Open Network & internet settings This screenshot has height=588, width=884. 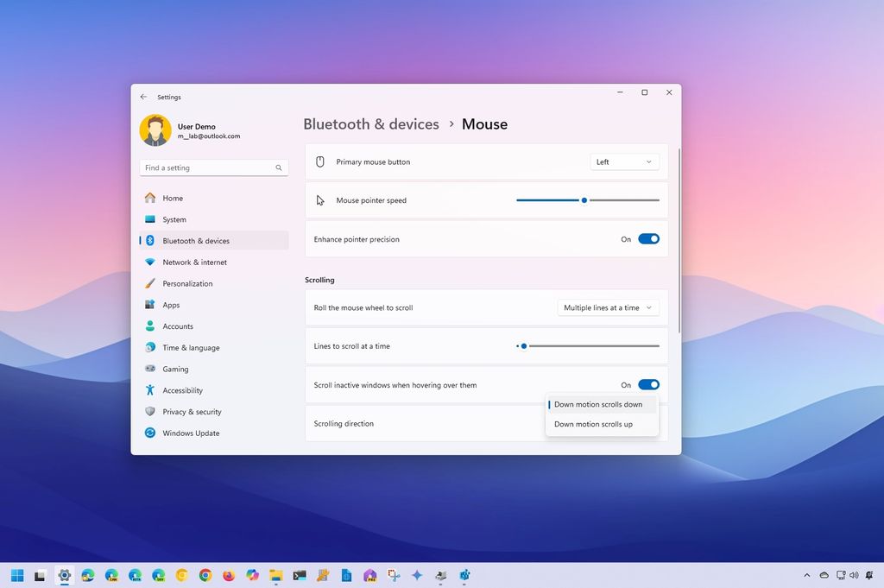click(196, 262)
